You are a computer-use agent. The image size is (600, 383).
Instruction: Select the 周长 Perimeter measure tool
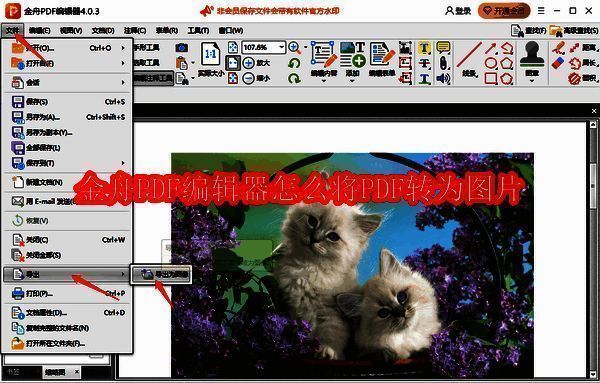(x=583, y=63)
